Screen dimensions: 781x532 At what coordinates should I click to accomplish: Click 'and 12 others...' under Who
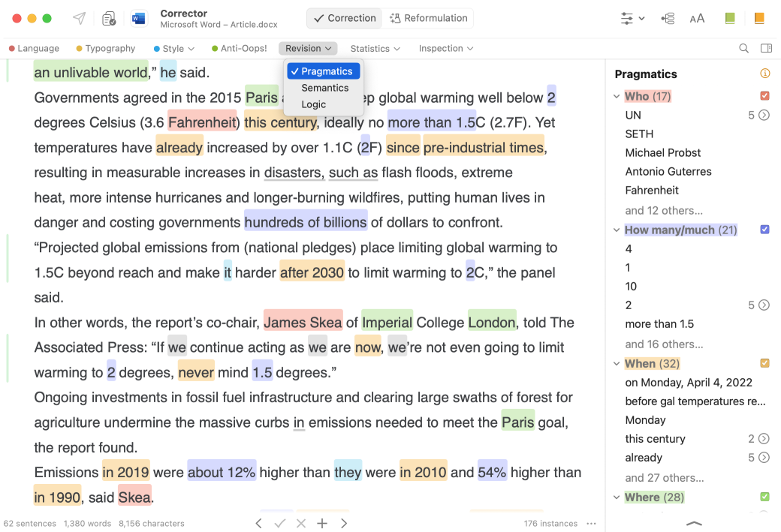pyautogui.click(x=664, y=210)
